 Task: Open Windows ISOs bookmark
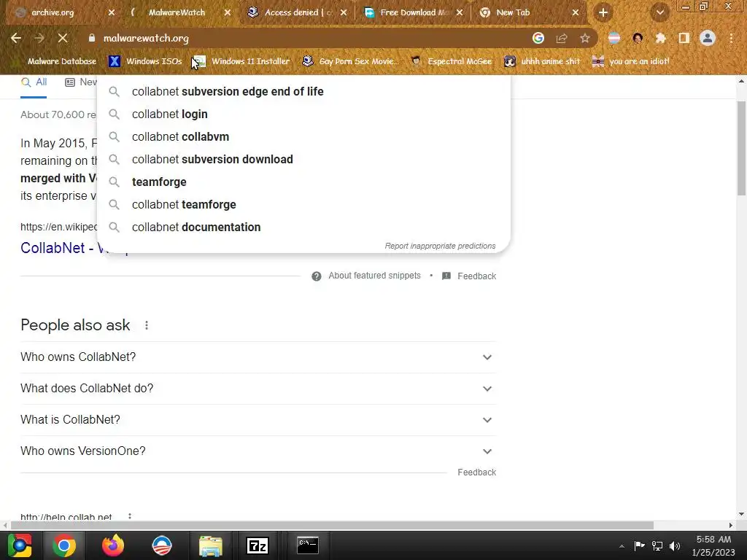145,61
